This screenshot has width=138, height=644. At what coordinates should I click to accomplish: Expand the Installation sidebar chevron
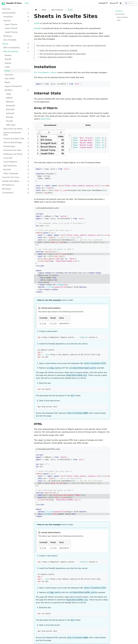pos(28,17)
